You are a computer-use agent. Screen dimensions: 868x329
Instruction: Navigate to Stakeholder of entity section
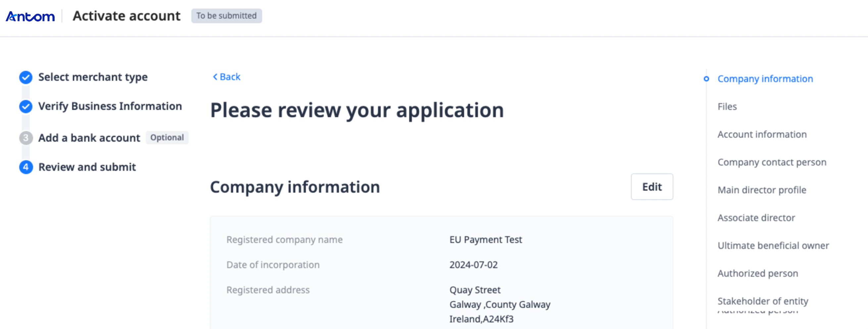pyautogui.click(x=762, y=301)
